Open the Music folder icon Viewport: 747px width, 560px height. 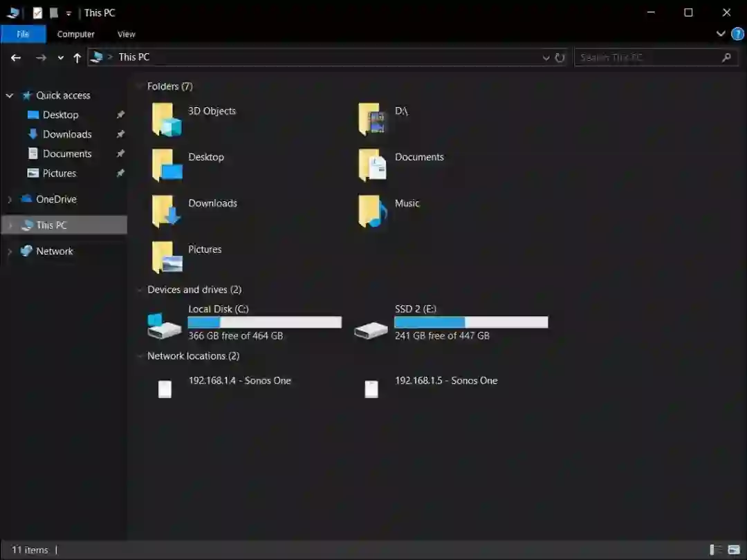coord(373,212)
